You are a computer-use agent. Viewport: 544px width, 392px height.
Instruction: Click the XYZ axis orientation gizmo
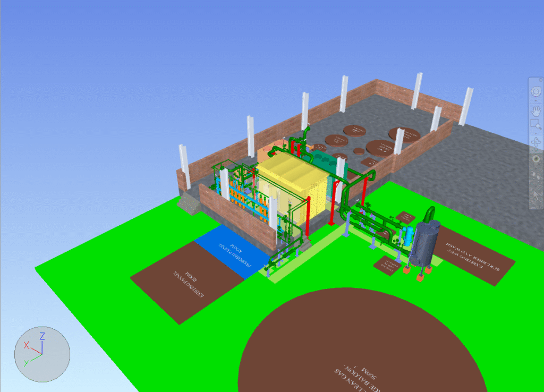(42, 354)
